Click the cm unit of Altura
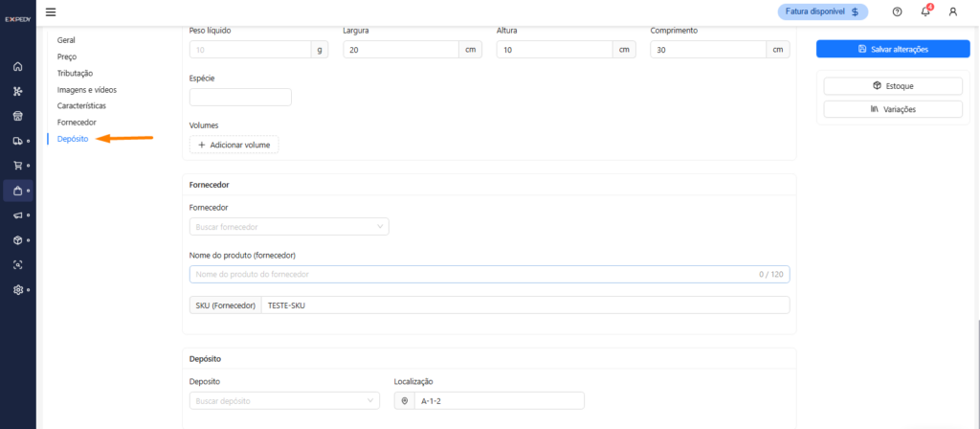Image resolution: width=980 pixels, height=429 pixels. 624,50
